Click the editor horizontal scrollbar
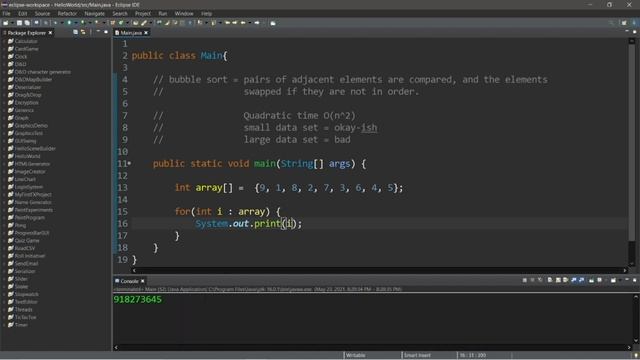This screenshot has width=640, height=360. click(x=379, y=270)
